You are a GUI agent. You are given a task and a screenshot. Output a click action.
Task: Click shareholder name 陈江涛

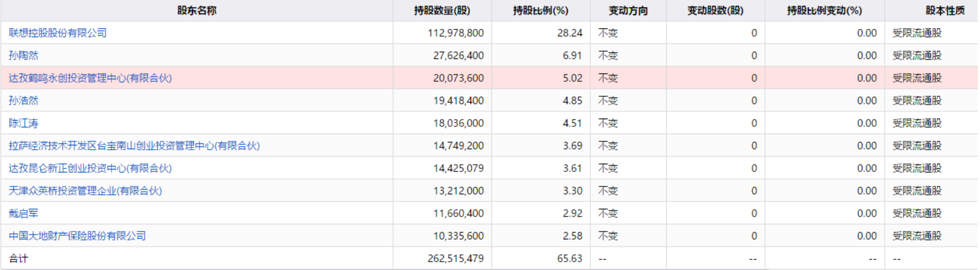point(23,123)
